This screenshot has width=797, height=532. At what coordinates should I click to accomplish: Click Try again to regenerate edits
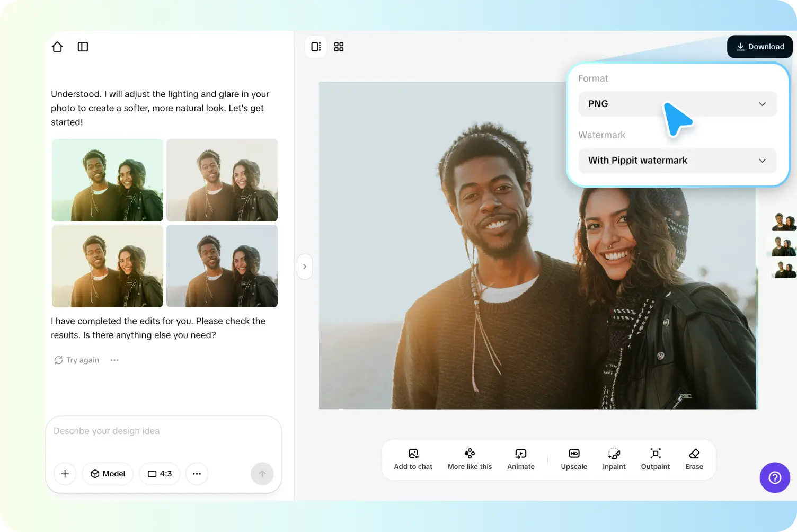point(76,360)
